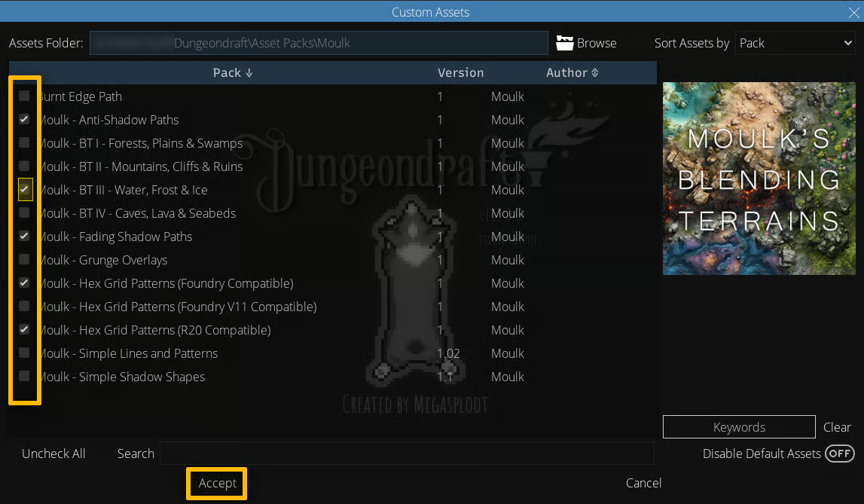Clear the keywords filter

coord(837,427)
